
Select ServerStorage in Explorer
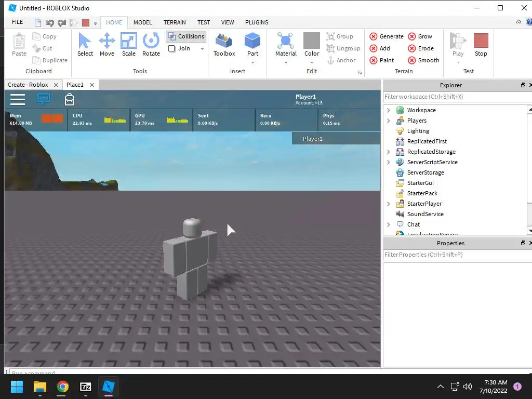point(425,172)
